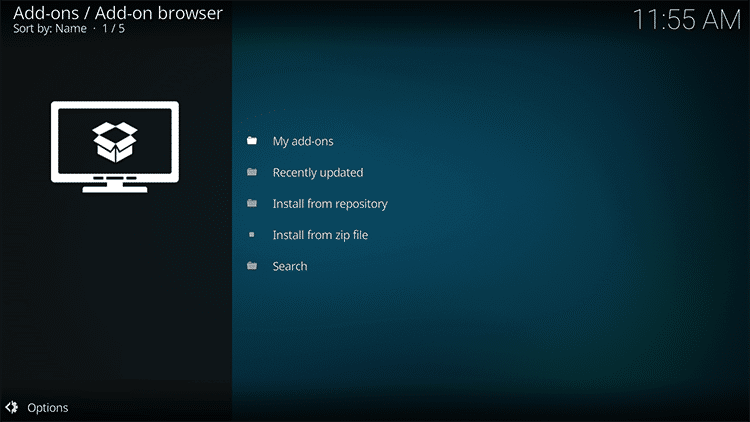Click the Sort by: Name text
The image size is (750, 422).
coord(50,29)
